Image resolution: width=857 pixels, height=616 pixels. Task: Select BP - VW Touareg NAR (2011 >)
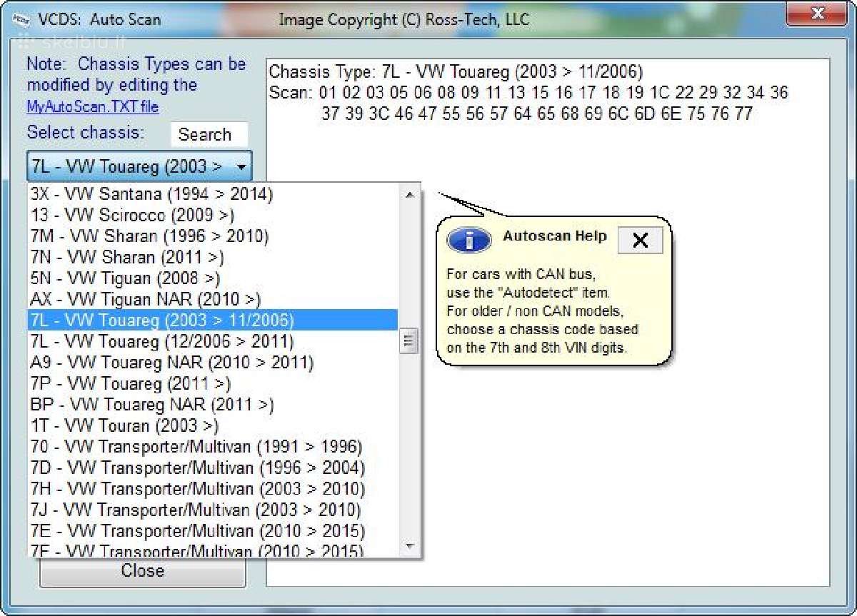(x=213, y=405)
